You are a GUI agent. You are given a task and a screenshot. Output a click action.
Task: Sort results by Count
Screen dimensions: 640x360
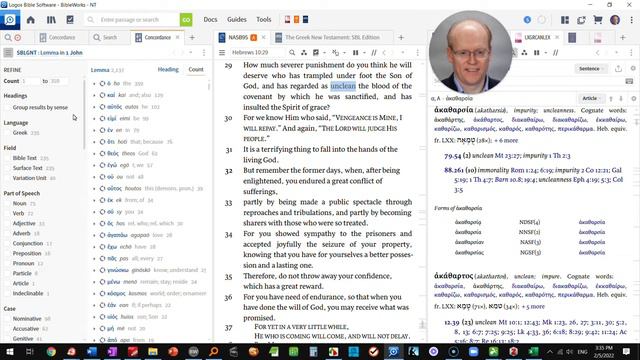(x=196, y=69)
